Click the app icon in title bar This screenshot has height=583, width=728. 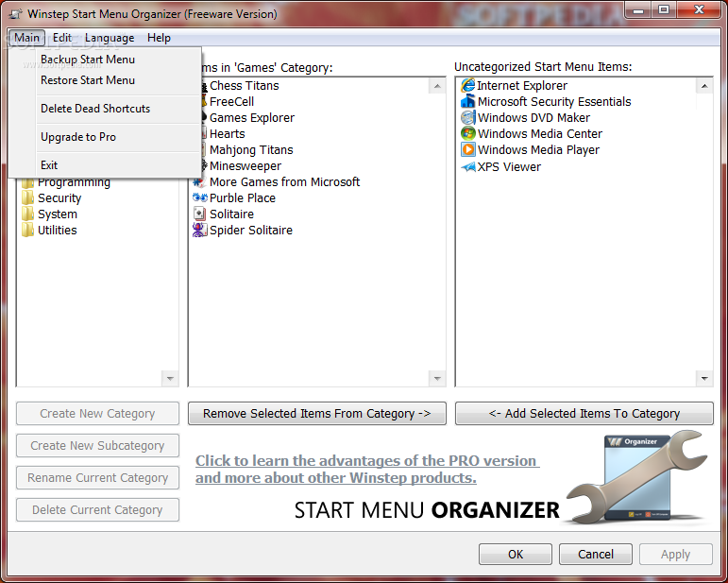tap(15, 14)
